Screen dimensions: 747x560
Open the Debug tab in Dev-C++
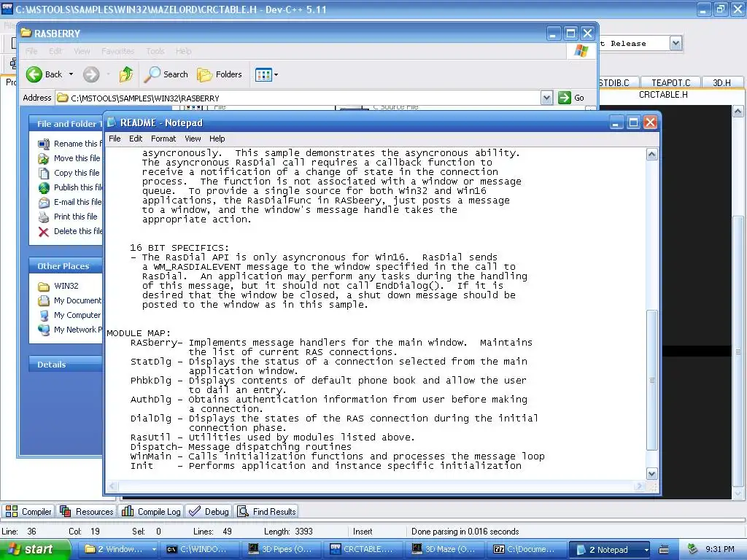pyautogui.click(x=209, y=511)
